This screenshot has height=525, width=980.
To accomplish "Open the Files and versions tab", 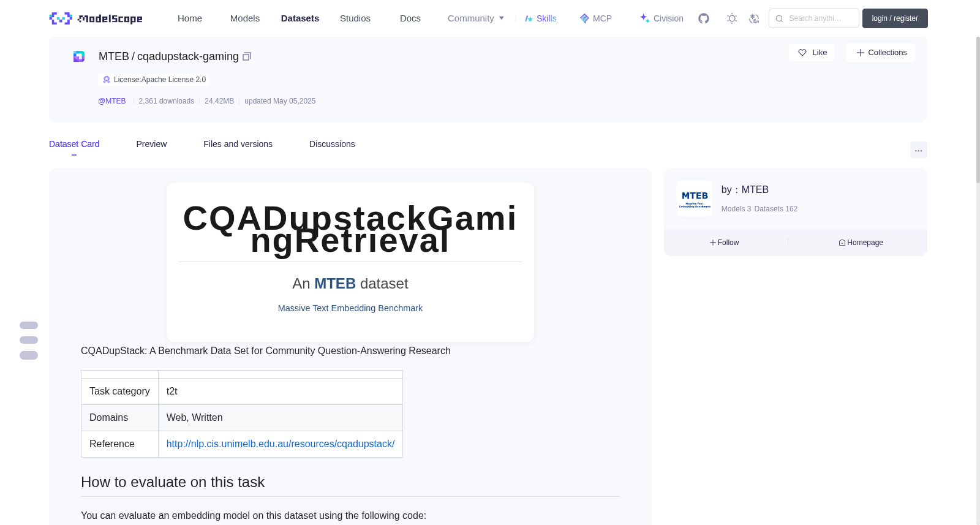I will [238, 144].
